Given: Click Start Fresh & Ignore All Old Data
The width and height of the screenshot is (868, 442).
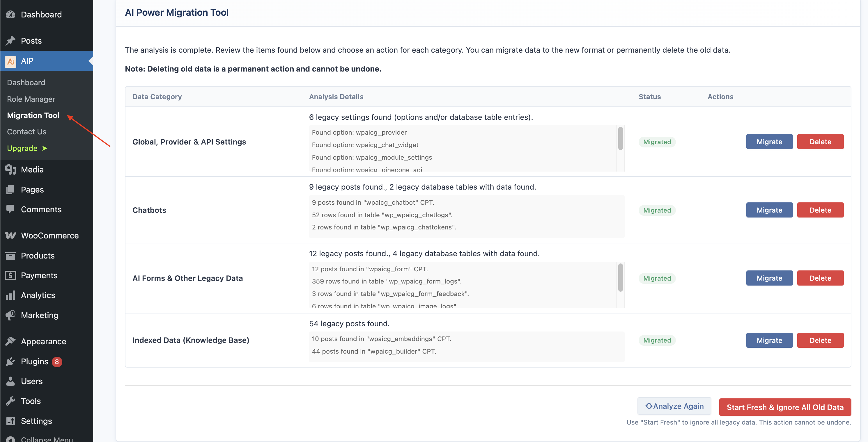Looking at the screenshot, I should pyautogui.click(x=785, y=407).
